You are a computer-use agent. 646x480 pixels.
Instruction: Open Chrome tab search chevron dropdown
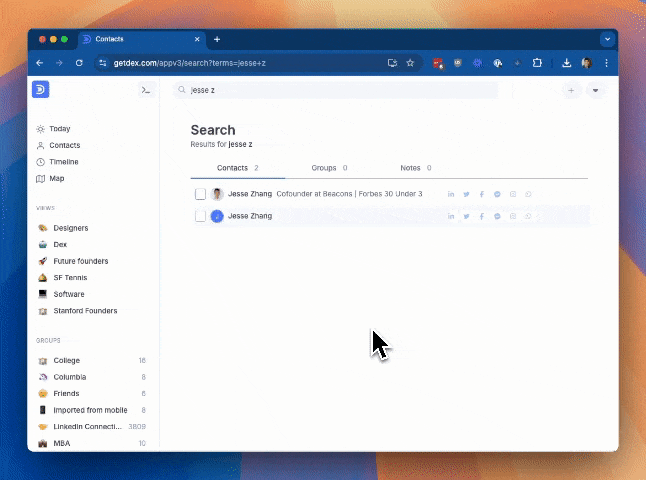point(607,39)
